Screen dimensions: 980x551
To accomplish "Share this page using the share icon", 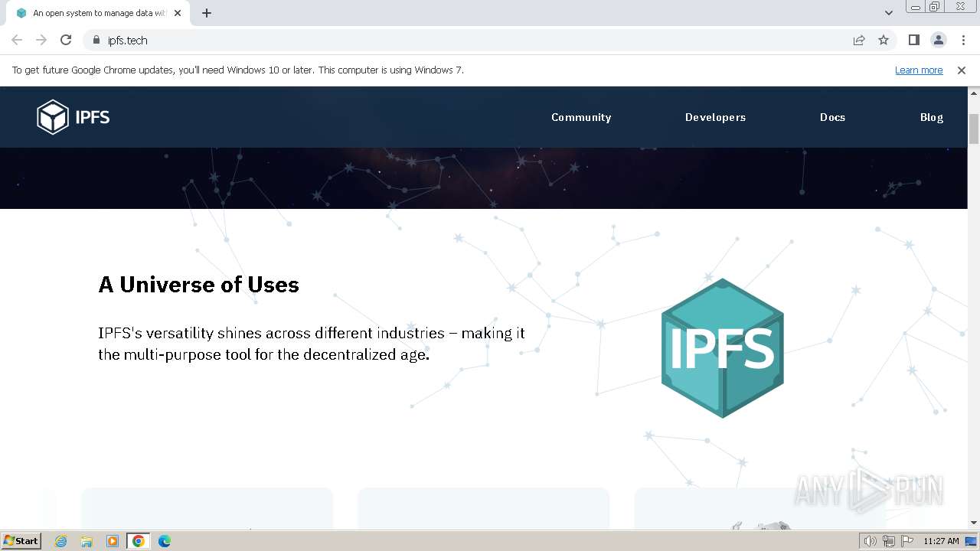I will tap(859, 40).
